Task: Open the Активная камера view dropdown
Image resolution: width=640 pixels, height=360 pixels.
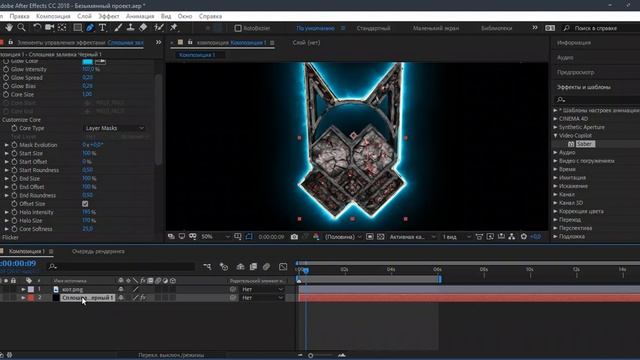Action: 413,237
